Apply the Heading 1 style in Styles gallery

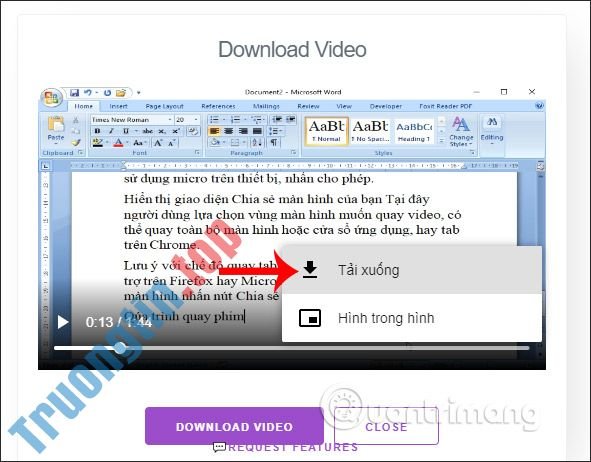[414, 131]
